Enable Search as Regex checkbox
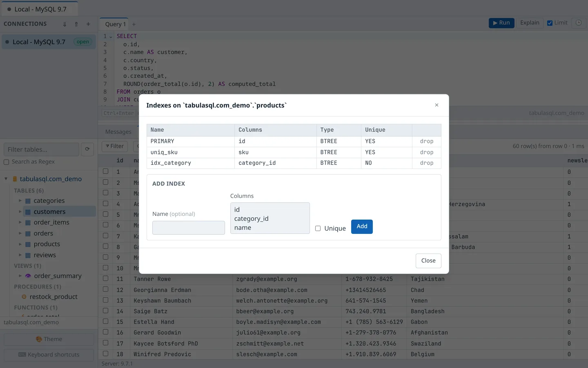 coord(6,162)
